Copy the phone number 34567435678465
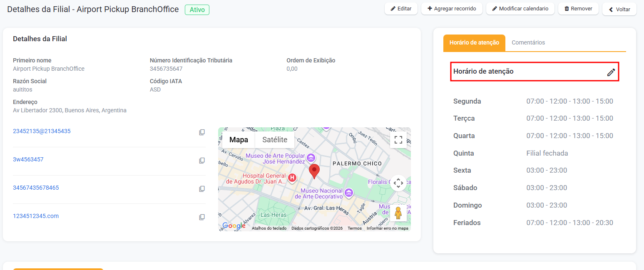644x270 pixels. tap(202, 189)
